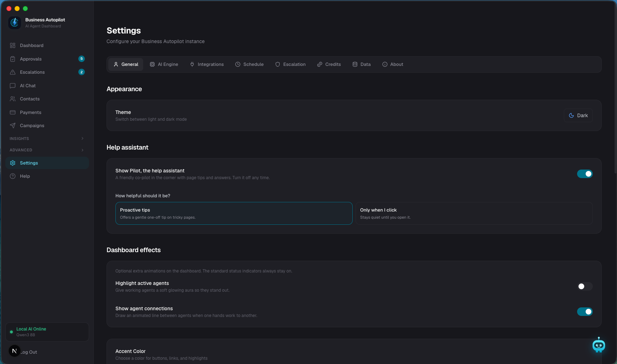Click the General tab person icon
The width and height of the screenshot is (617, 364).
pos(116,64)
